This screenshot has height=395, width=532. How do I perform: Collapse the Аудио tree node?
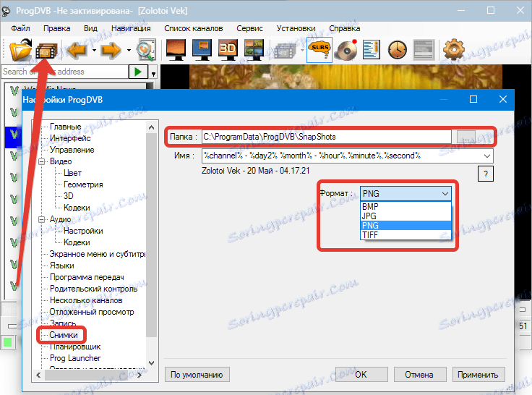42,219
